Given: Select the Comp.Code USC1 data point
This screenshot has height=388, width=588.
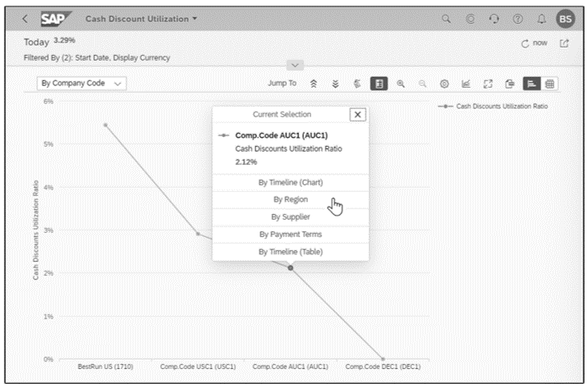Looking at the screenshot, I should 198,234.
